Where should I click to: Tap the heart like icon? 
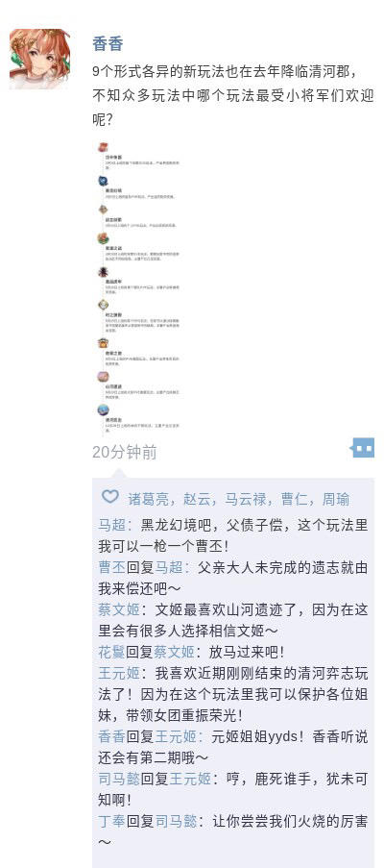pyautogui.click(x=110, y=497)
